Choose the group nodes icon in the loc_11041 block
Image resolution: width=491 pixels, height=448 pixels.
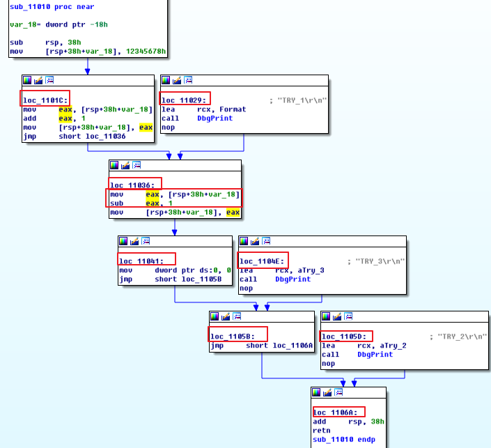point(146,241)
